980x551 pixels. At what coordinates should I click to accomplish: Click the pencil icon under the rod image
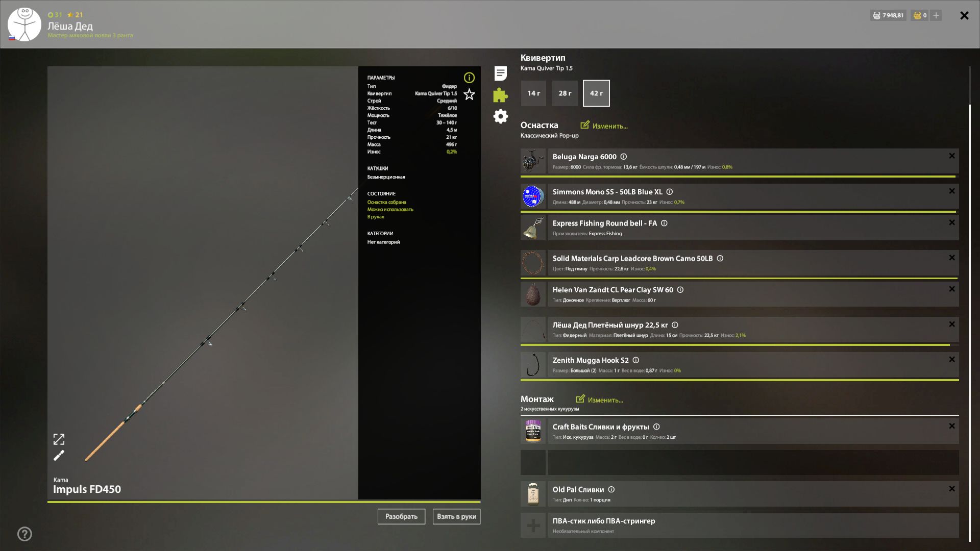tap(60, 455)
